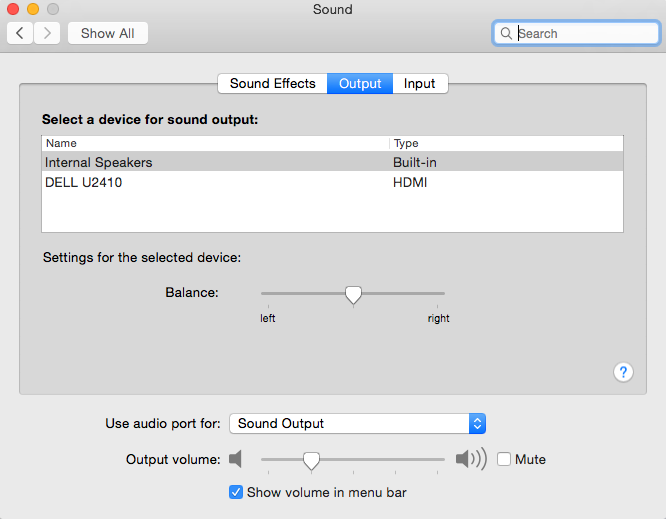Select the Output tab

[360, 83]
